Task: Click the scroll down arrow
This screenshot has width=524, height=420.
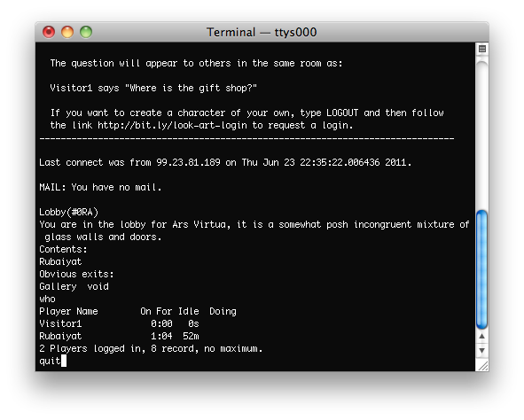Action: 482,350
